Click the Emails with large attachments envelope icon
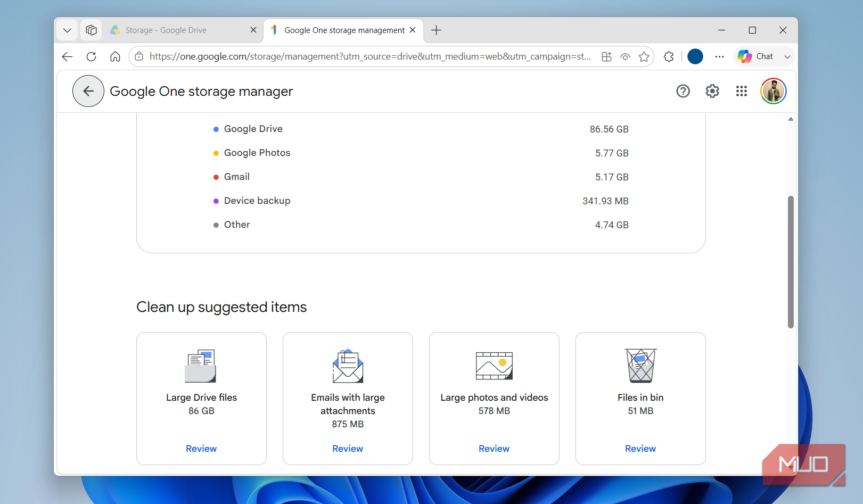Screen dimensions: 863x504 [348, 366]
